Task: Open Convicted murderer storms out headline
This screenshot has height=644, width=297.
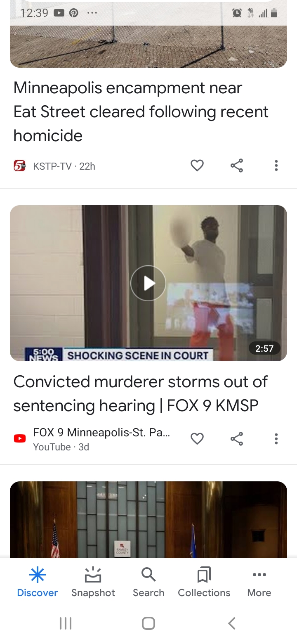Action: tap(141, 393)
